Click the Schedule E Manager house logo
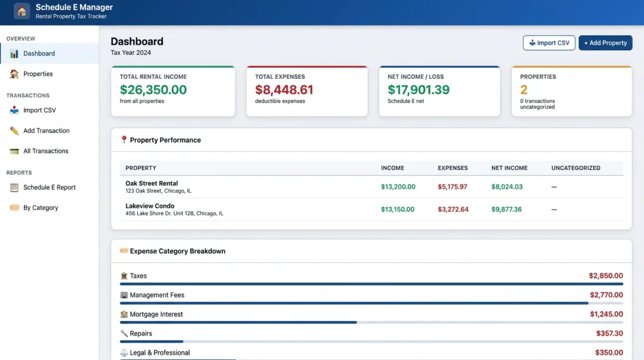This screenshot has width=644, height=360. click(x=22, y=11)
